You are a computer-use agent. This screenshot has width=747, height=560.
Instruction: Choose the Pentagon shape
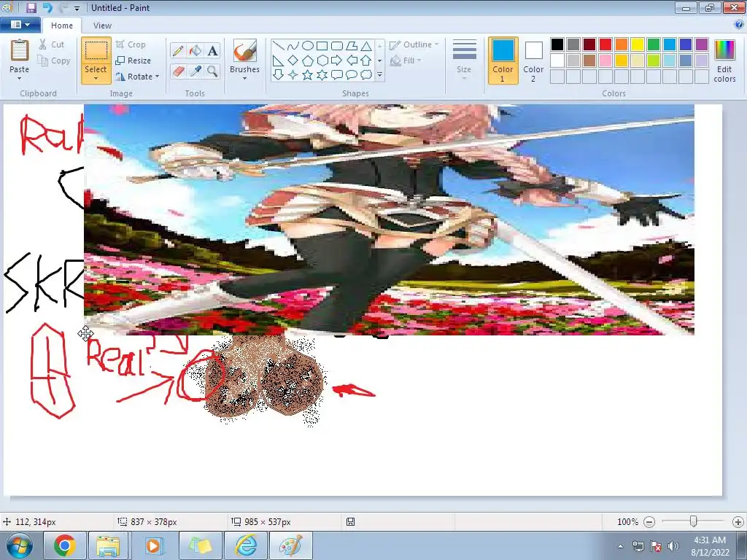pos(308,61)
